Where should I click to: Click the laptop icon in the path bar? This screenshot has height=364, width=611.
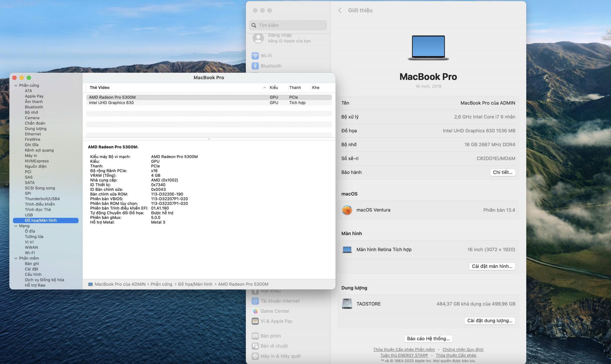pyautogui.click(x=90, y=284)
